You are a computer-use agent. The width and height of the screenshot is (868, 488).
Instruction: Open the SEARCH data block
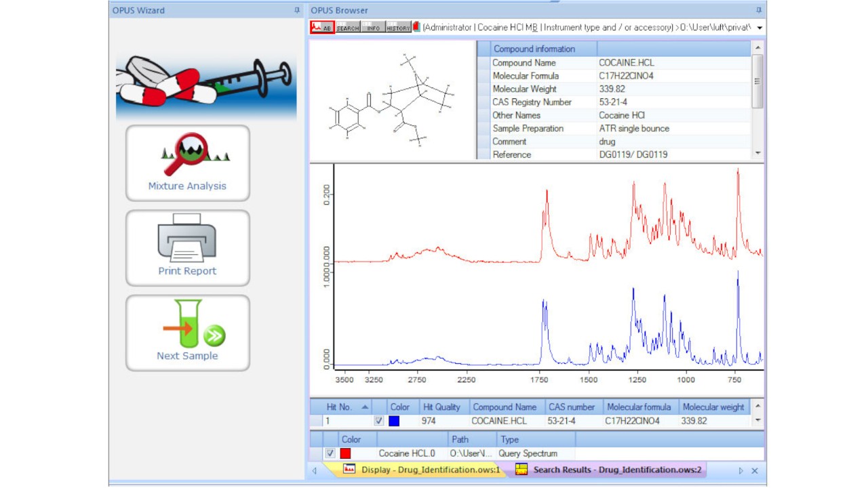tap(347, 27)
